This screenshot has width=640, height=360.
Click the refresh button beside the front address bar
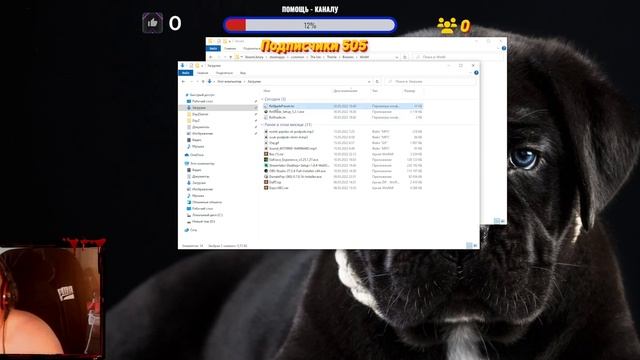tap(377, 82)
